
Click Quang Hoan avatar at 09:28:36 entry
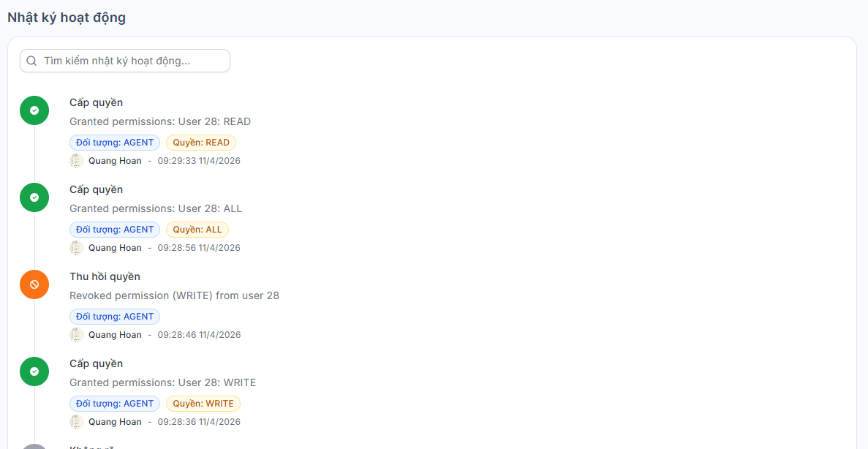point(76,422)
